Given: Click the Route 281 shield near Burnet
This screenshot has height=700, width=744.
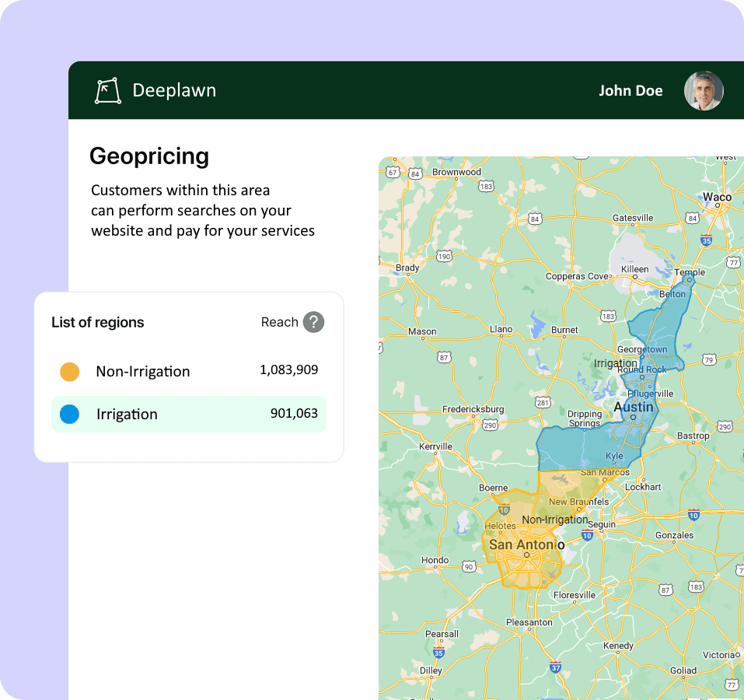Looking at the screenshot, I should coord(543,402).
